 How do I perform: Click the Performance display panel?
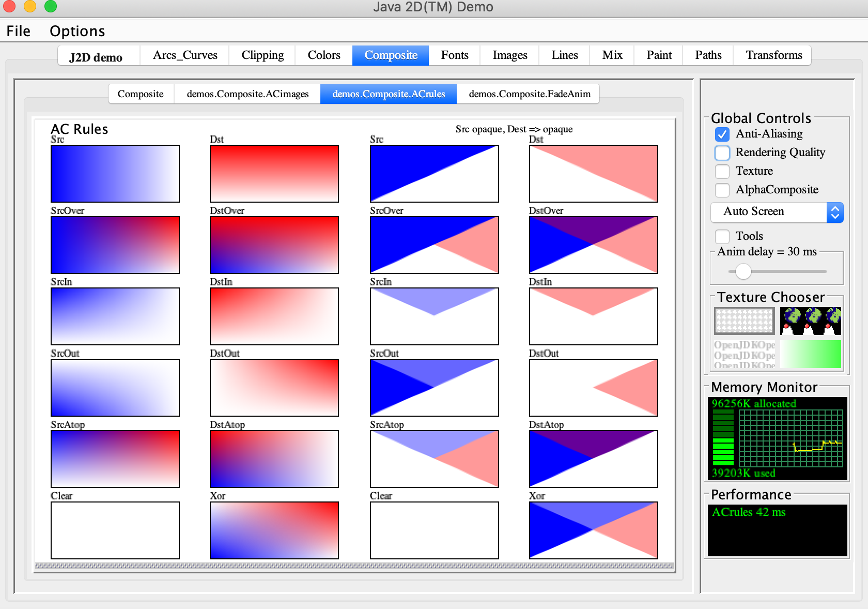[x=777, y=530]
